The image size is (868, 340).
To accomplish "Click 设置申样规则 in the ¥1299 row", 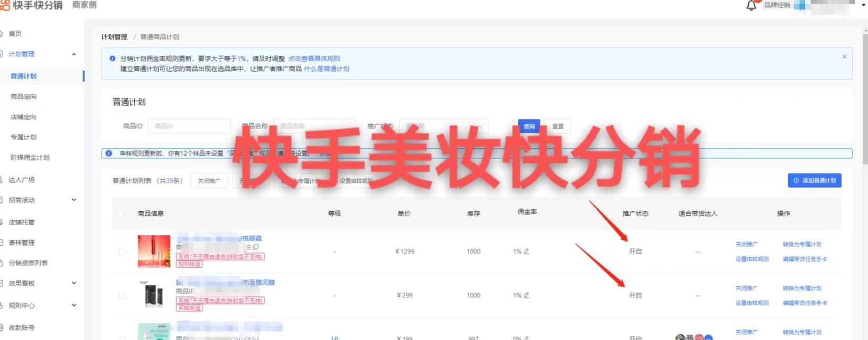I will tap(752, 259).
